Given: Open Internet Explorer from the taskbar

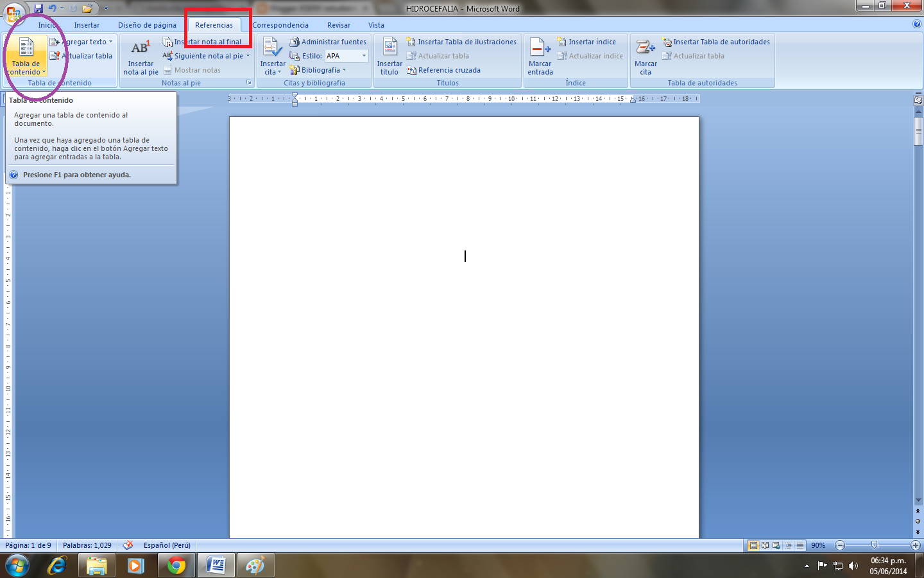Looking at the screenshot, I should pyautogui.click(x=58, y=566).
